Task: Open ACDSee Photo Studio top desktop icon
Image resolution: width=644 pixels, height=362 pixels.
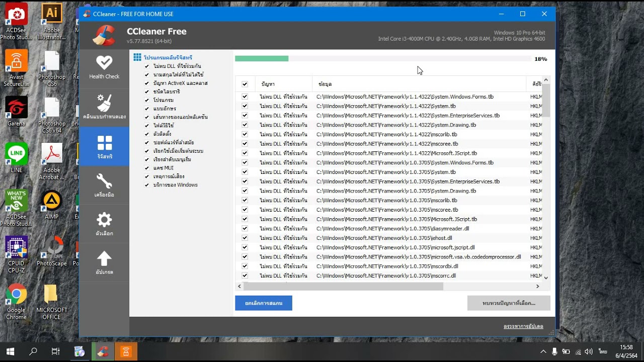Action: coord(16,22)
